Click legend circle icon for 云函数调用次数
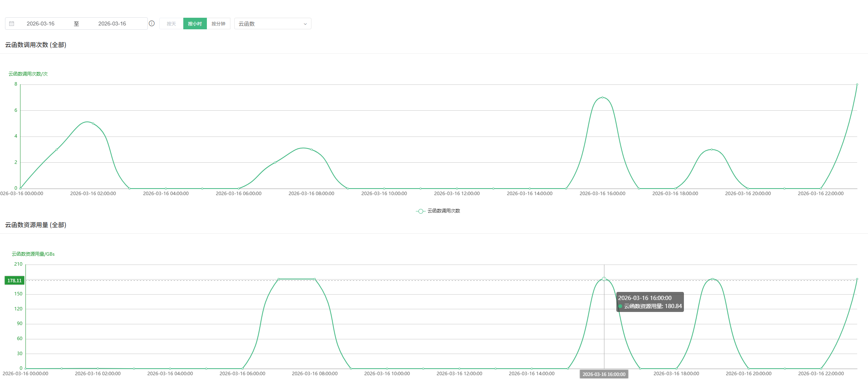The image size is (868, 386). click(x=420, y=211)
